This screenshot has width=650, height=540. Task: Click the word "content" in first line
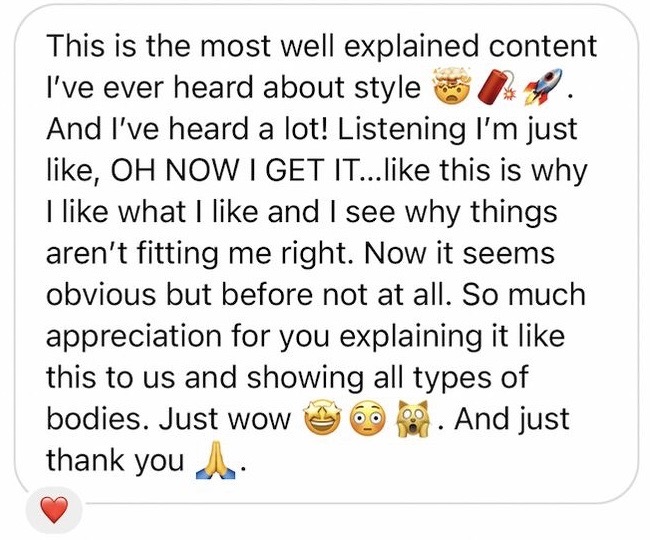click(543, 46)
